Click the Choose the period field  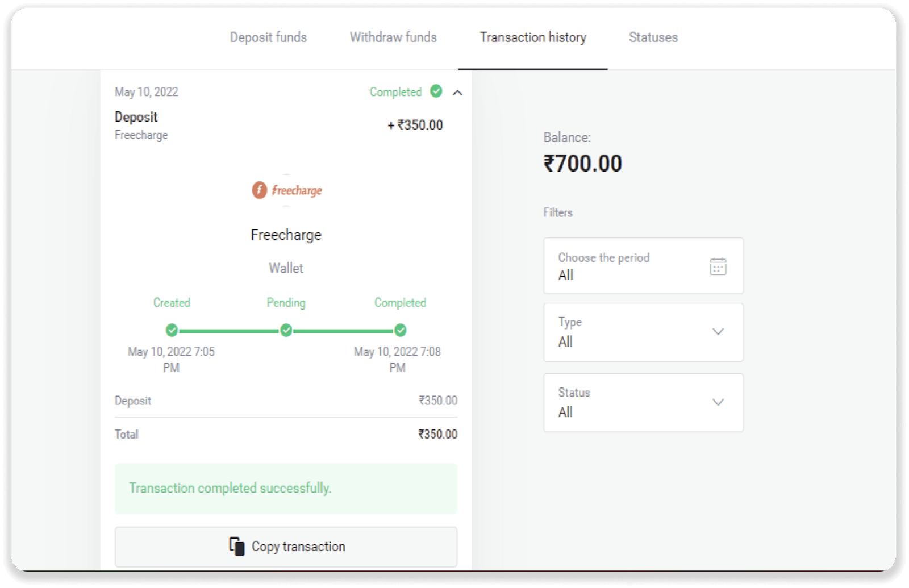click(625, 266)
